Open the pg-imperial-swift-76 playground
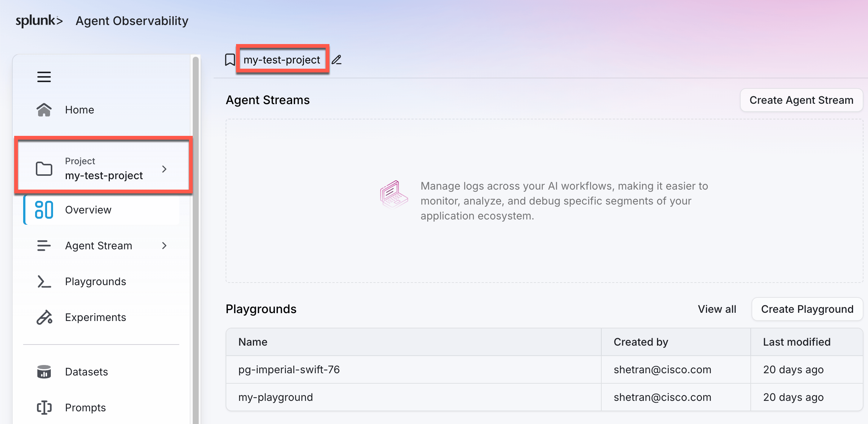Image resolution: width=868 pixels, height=424 pixels. pyautogui.click(x=289, y=370)
